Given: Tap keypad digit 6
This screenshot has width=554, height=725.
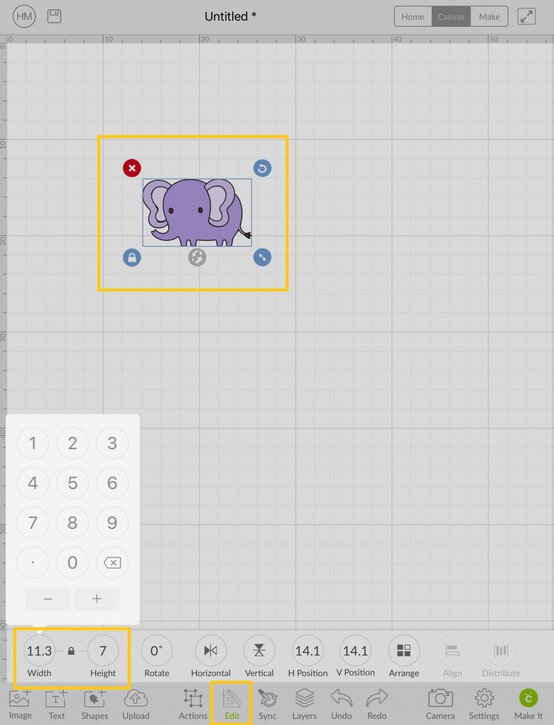Looking at the screenshot, I should pyautogui.click(x=112, y=483).
